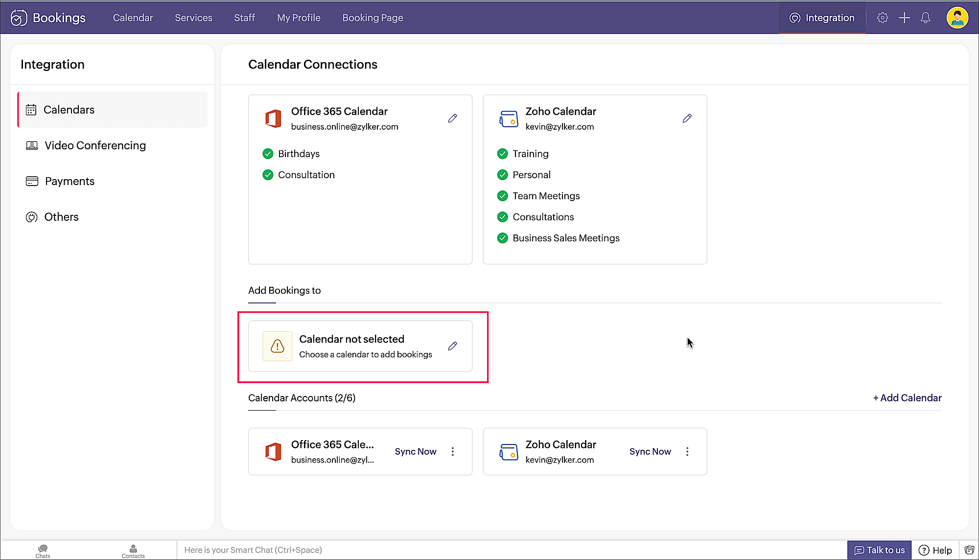
Task: Click 'Choose a calendar to add bookings' text
Action: pyautogui.click(x=366, y=354)
